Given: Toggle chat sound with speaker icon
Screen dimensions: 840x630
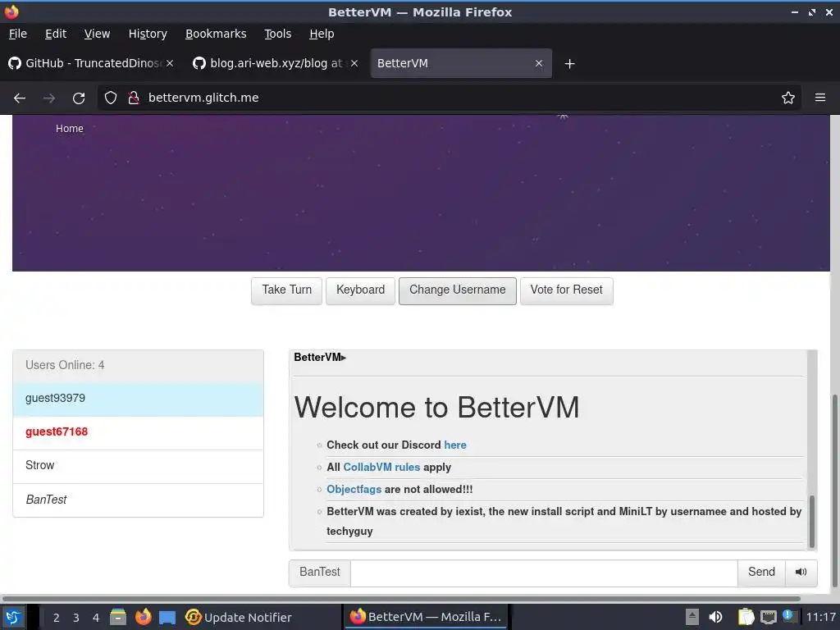Looking at the screenshot, I should point(801,572).
